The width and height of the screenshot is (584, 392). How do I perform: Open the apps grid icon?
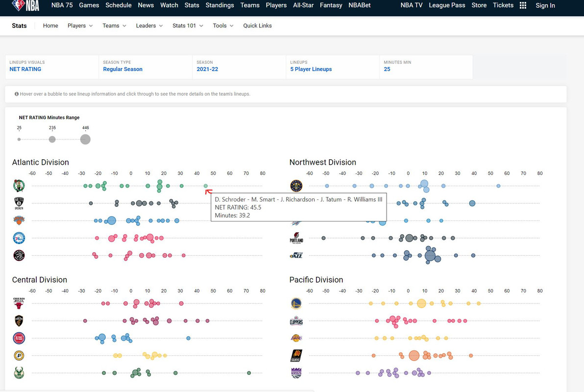[x=523, y=5]
